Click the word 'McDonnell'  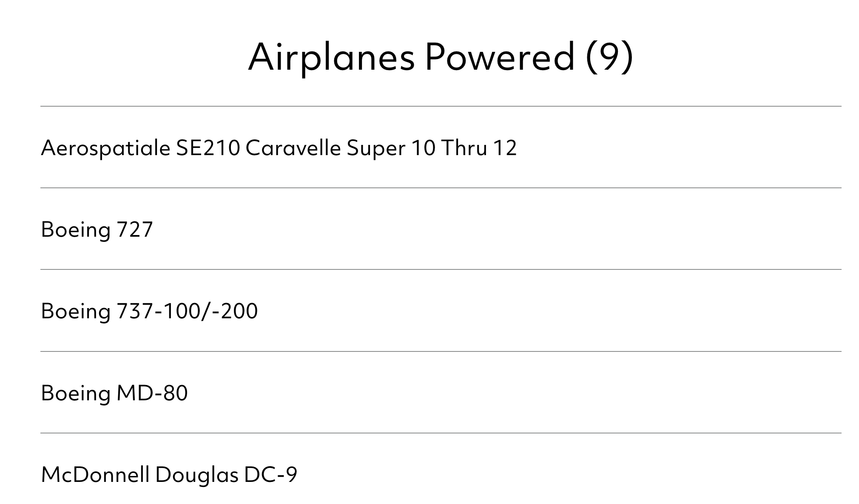96,475
